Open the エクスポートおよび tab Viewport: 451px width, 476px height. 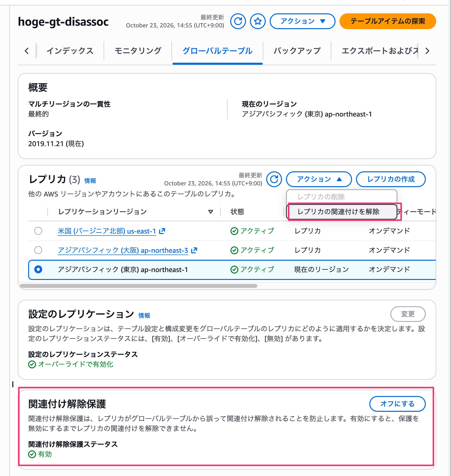pyautogui.click(x=380, y=51)
